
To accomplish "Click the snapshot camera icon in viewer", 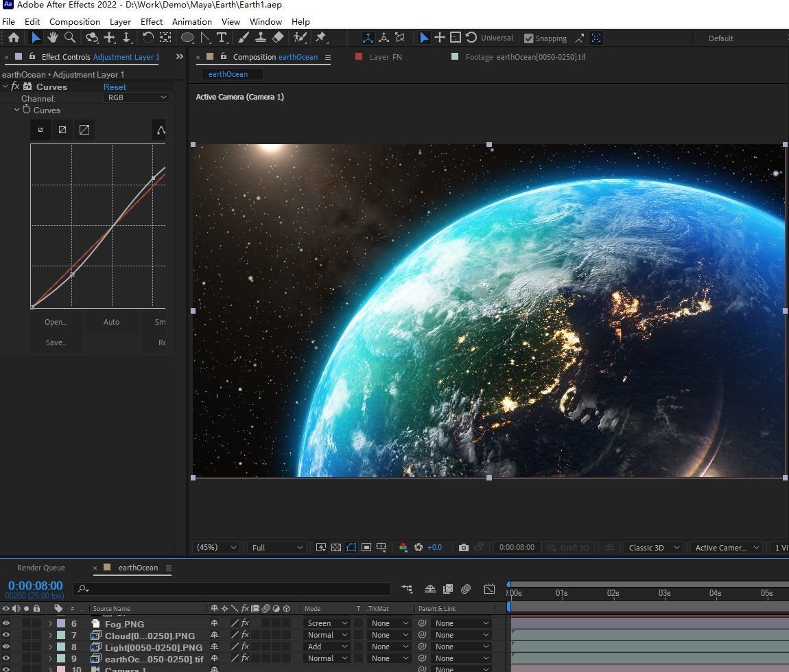I will 463,547.
